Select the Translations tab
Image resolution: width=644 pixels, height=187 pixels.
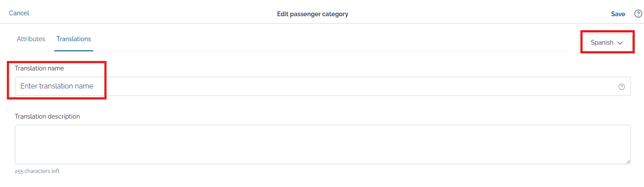pos(74,39)
